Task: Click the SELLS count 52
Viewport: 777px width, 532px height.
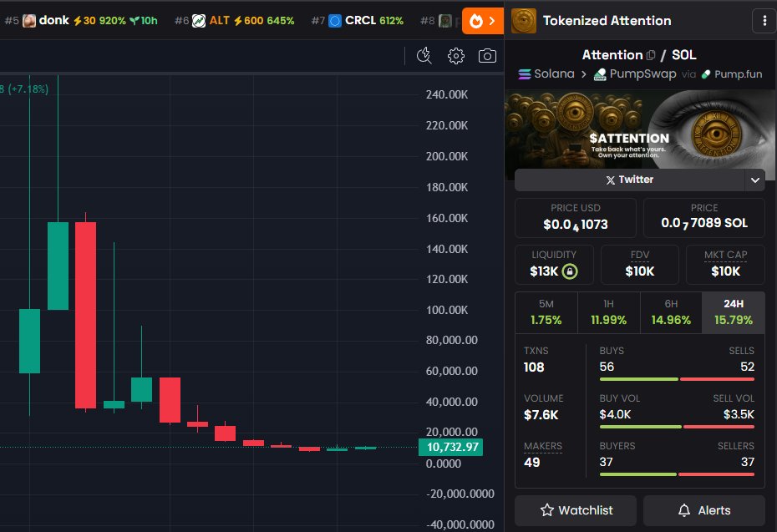Action: coord(747,367)
